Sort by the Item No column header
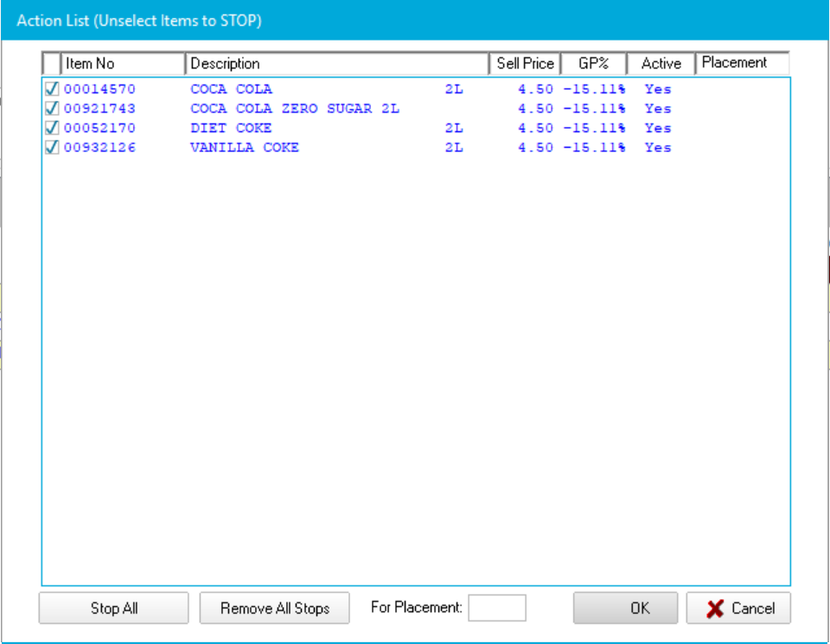The image size is (830, 644). pyautogui.click(x=122, y=63)
